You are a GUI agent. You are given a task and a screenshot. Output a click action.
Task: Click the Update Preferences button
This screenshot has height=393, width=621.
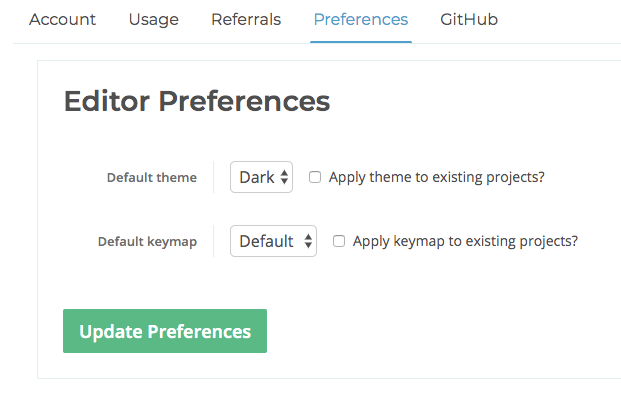click(x=165, y=331)
